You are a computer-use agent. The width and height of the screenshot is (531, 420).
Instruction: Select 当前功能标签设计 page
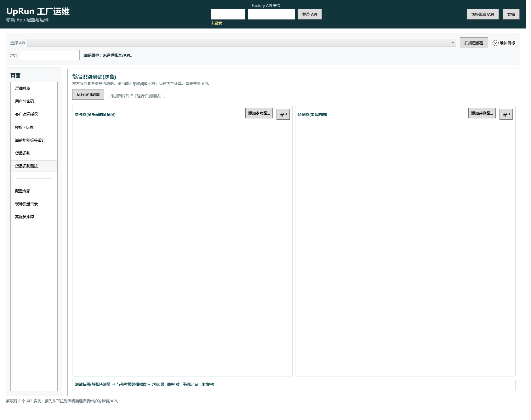click(x=34, y=140)
